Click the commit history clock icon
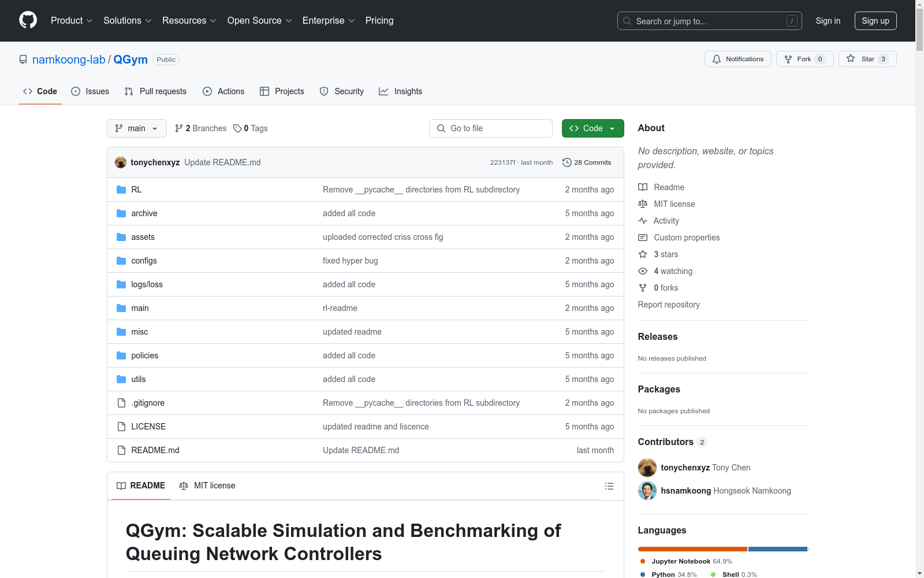The width and height of the screenshot is (924, 578). pyautogui.click(x=567, y=162)
